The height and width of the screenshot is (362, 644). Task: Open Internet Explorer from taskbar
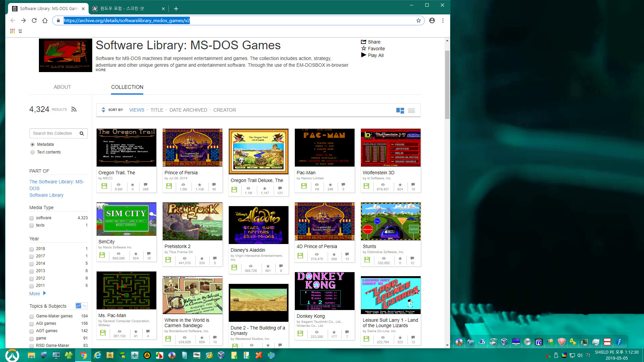click(x=98, y=355)
